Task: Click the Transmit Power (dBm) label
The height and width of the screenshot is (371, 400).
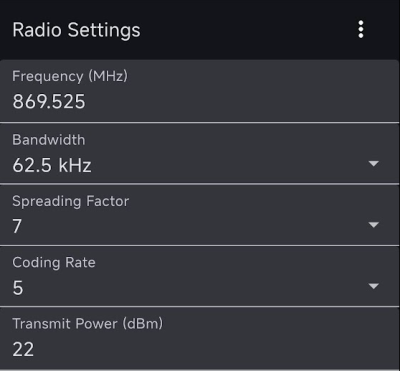Action: pyautogui.click(x=88, y=324)
